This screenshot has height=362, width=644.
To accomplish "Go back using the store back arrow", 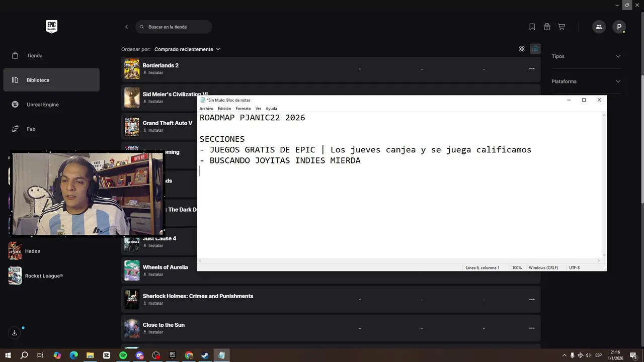I will [126, 27].
